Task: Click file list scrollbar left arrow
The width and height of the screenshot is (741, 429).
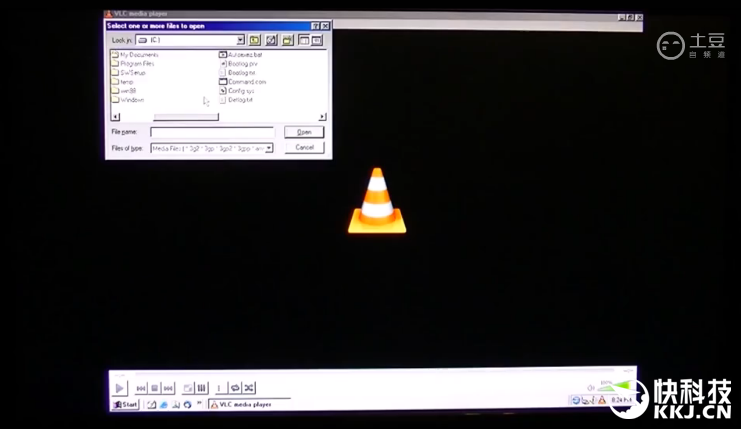Action: pyautogui.click(x=116, y=117)
